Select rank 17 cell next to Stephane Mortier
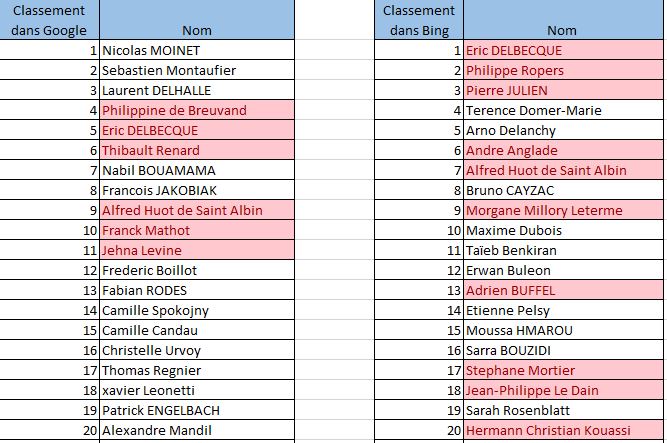 pyautogui.click(x=419, y=370)
